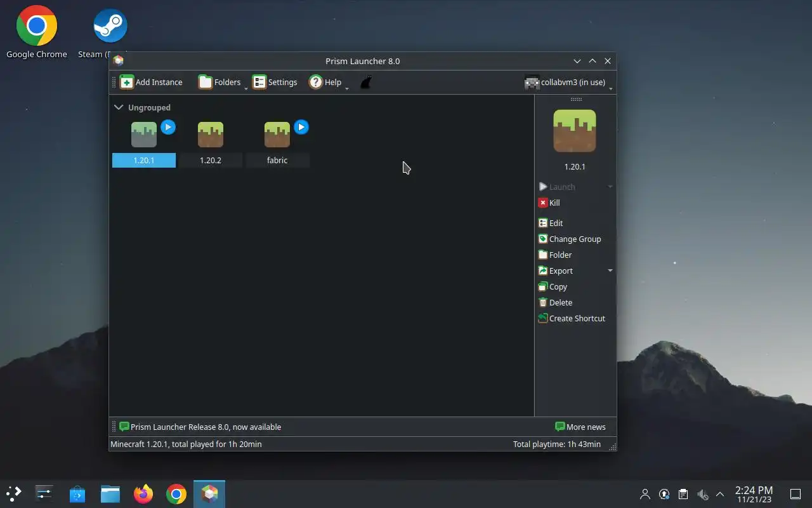The width and height of the screenshot is (812, 508).
Task: Click the Prism Launcher title bar app icon
Action: pos(118,61)
